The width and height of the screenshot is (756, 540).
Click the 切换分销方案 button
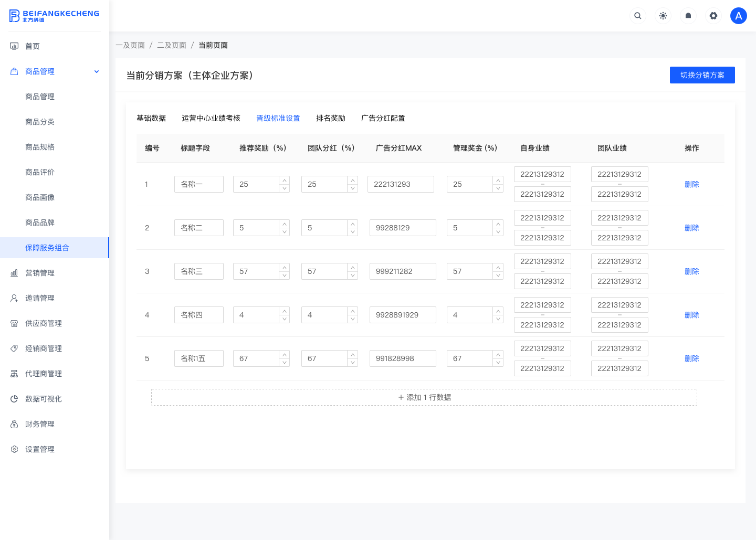[702, 75]
